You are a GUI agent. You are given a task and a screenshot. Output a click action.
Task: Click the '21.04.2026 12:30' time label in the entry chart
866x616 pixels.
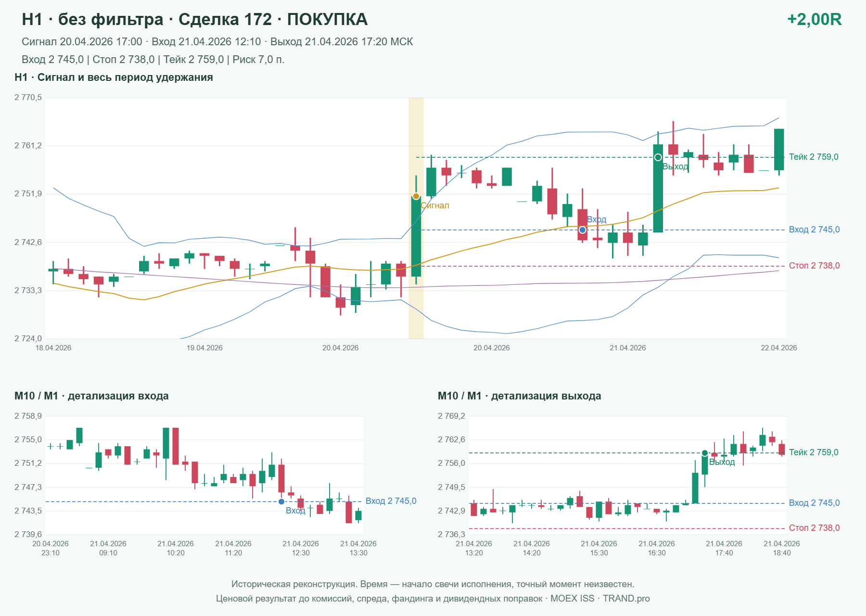(301, 548)
